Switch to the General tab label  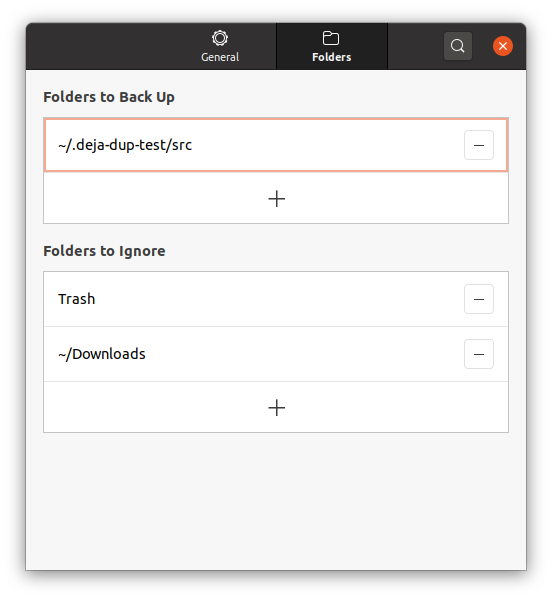click(220, 57)
